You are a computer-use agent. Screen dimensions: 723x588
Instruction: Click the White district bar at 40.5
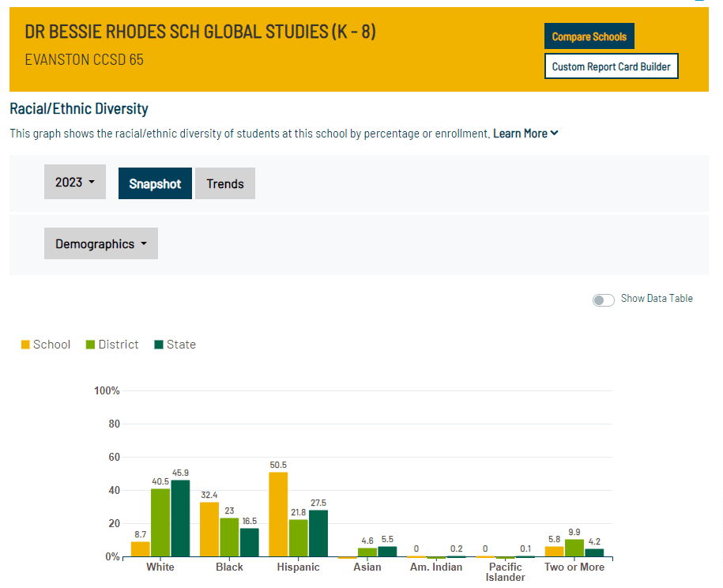(160, 523)
